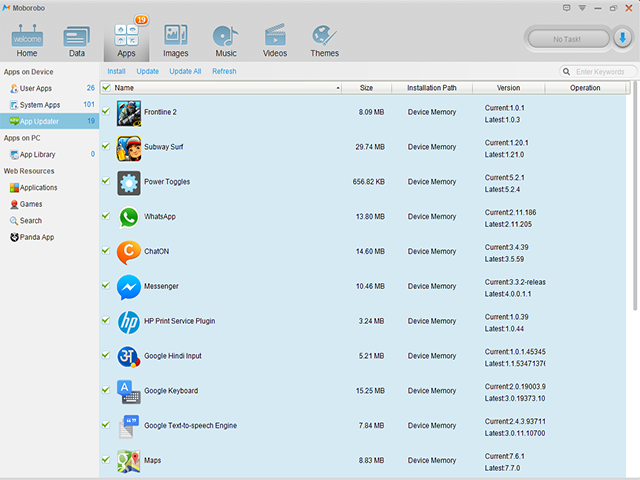Click the Refresh link
640x480 pixels.
[x=224, y=71]
